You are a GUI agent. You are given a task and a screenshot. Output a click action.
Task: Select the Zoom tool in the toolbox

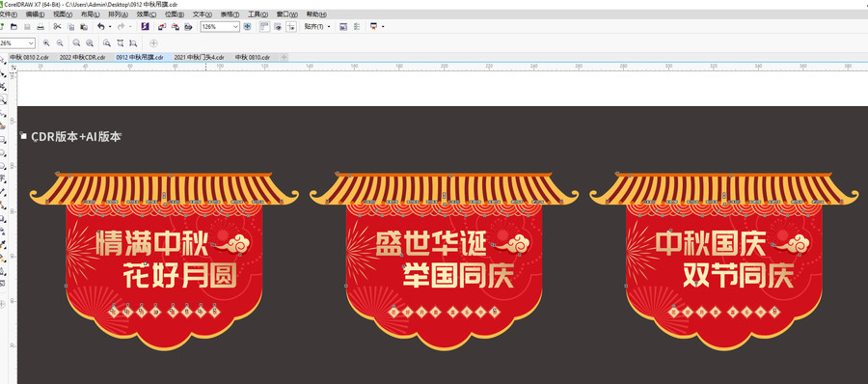(x=3, y=100)
